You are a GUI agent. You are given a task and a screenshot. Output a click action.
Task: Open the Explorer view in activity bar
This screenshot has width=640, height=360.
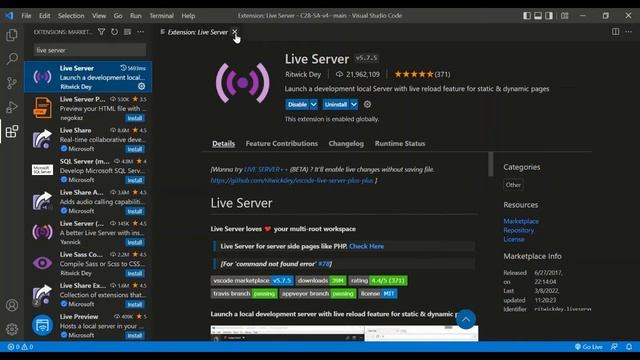pyautogui.click(x=12, y=35)
